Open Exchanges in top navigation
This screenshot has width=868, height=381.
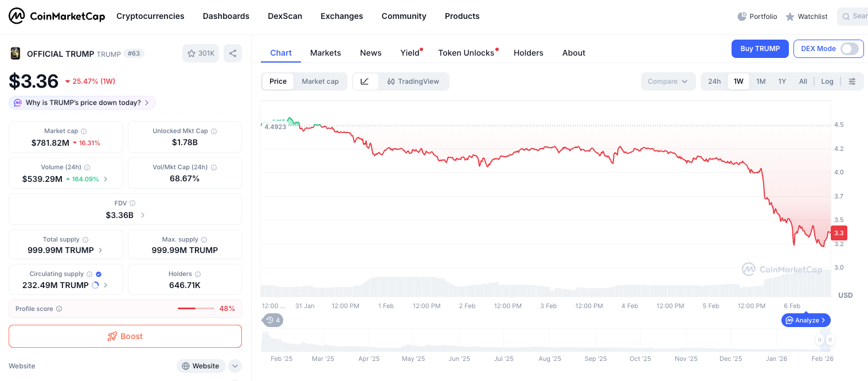point(342,16)
